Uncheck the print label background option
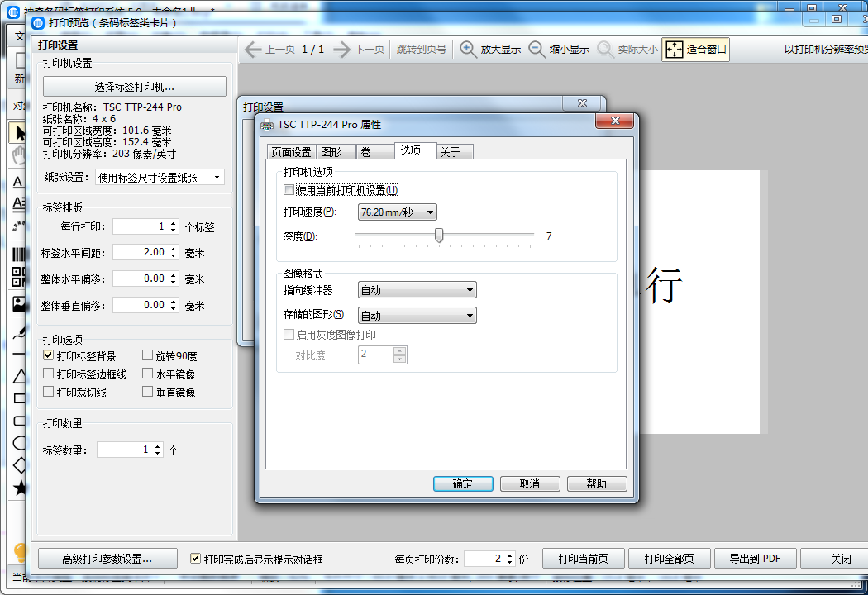 point(49,356)
